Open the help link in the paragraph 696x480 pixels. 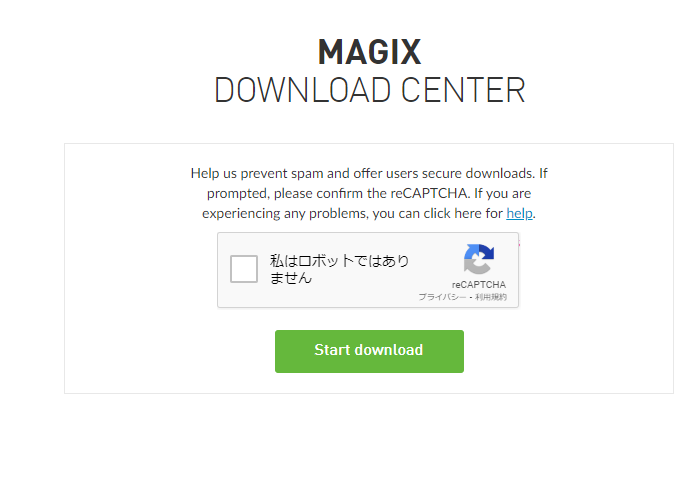click(x=519, y=214)
